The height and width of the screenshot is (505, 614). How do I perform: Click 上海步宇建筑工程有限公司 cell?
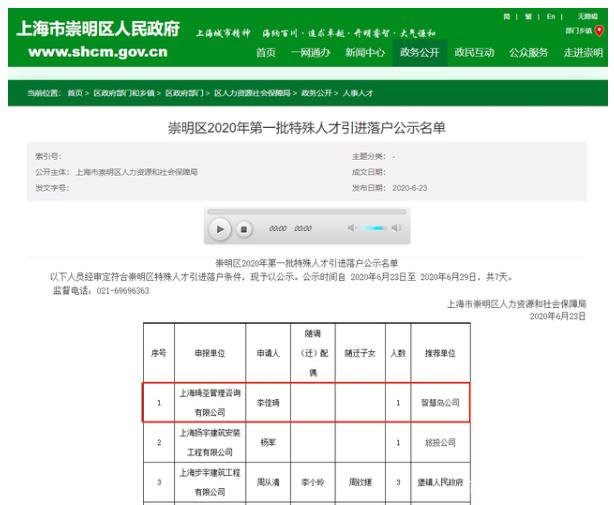(x=210, y=482)
